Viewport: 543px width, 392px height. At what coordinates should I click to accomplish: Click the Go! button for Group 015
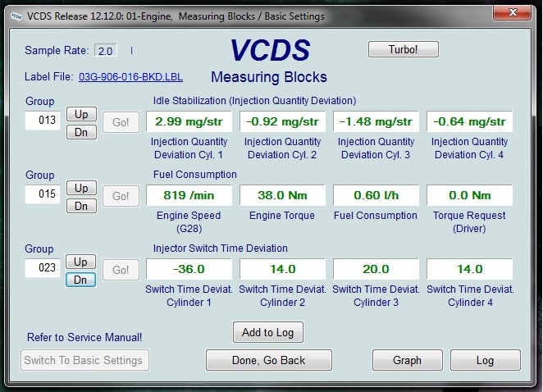(121, 196)
